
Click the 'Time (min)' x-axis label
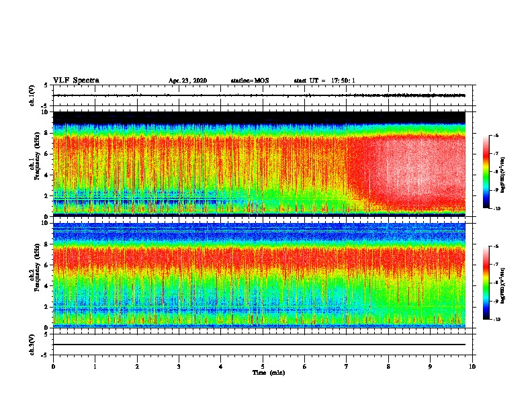point(269,373)
